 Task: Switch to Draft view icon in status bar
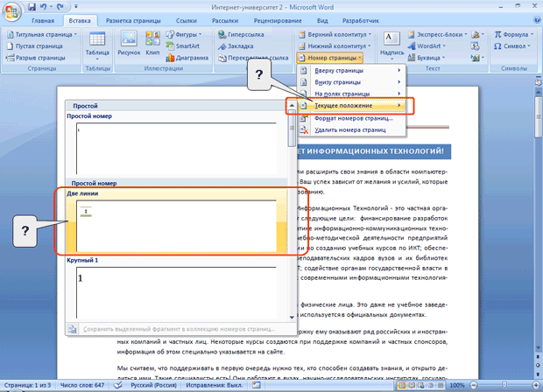[441, 385]
